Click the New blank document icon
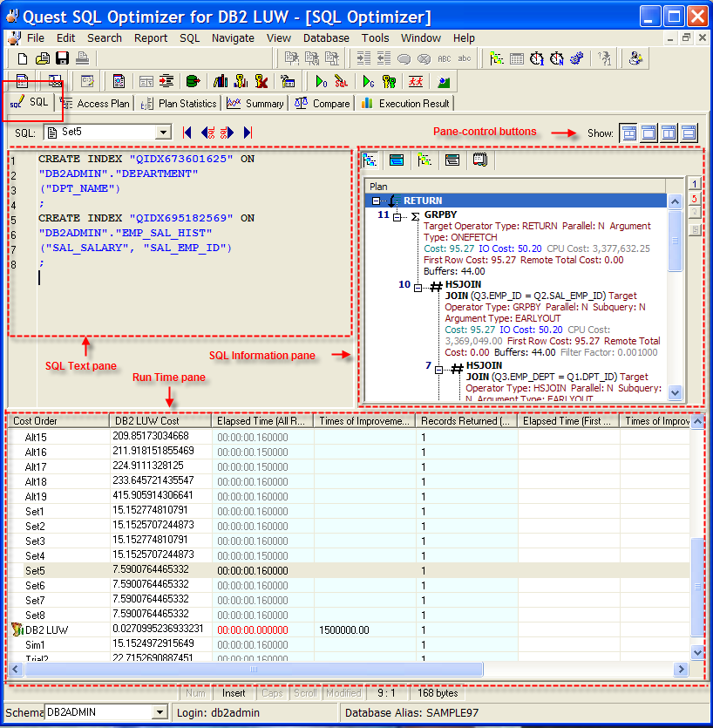This screenshot has width=713, height=728. click(24, 58)
